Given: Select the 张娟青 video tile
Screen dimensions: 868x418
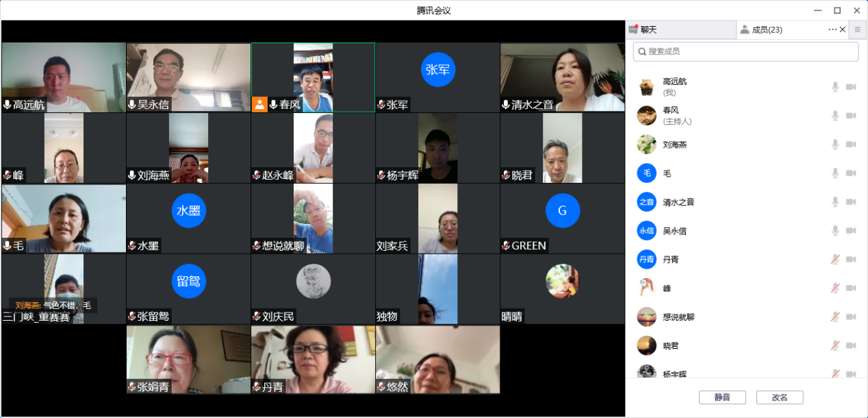Looking at the screenshot, I should click(188, 360).
